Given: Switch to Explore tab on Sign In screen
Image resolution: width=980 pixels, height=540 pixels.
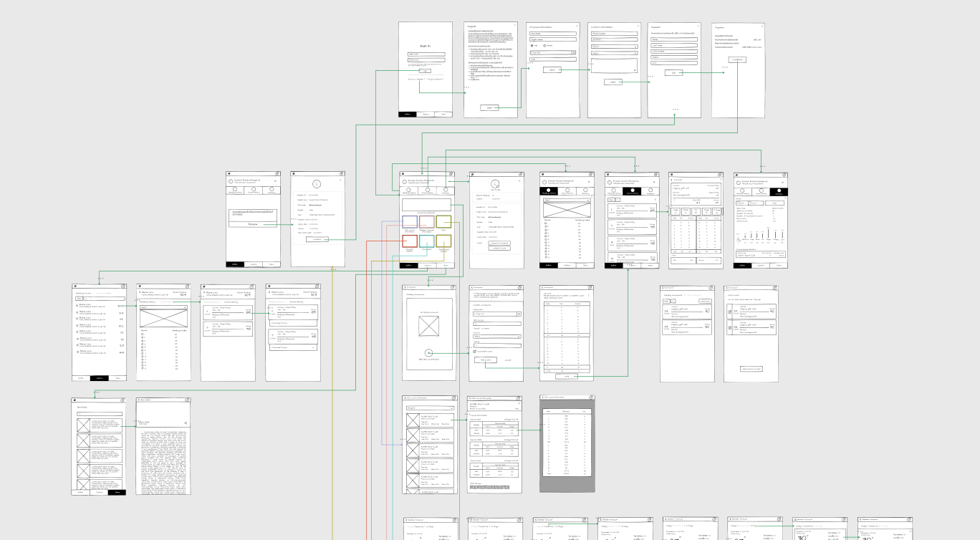Looking at the screenshot, I should [x=426, y=114].
